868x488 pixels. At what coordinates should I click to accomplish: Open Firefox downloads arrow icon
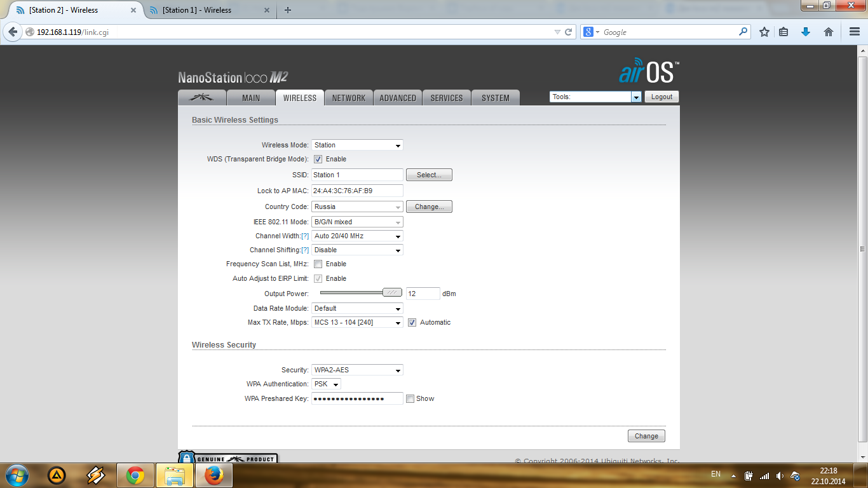click(x=806, y=32)
